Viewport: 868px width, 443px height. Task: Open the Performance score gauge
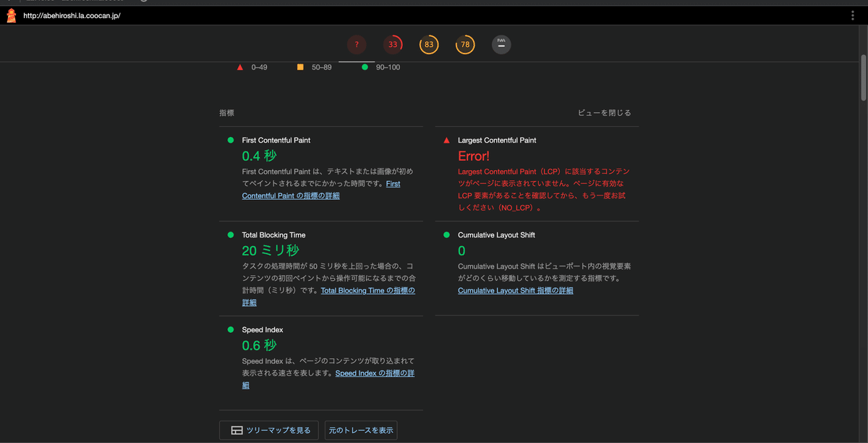[356, 44]
